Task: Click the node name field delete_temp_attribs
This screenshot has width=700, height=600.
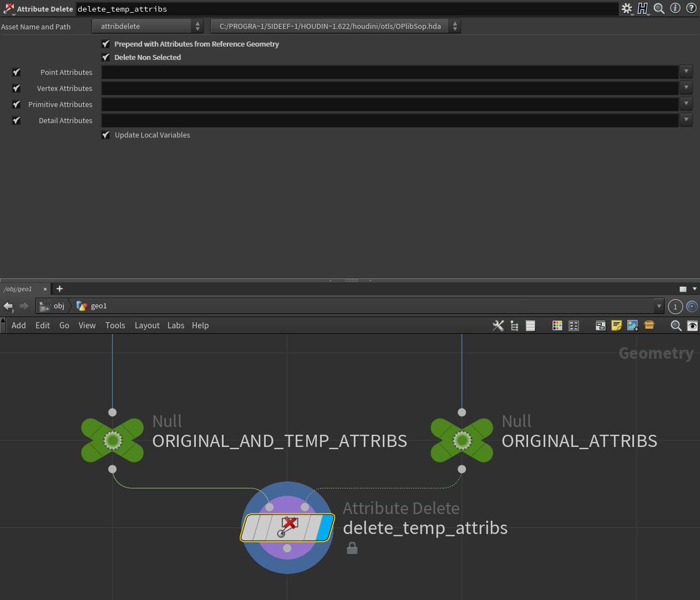Action: click(x=346, y=9)
